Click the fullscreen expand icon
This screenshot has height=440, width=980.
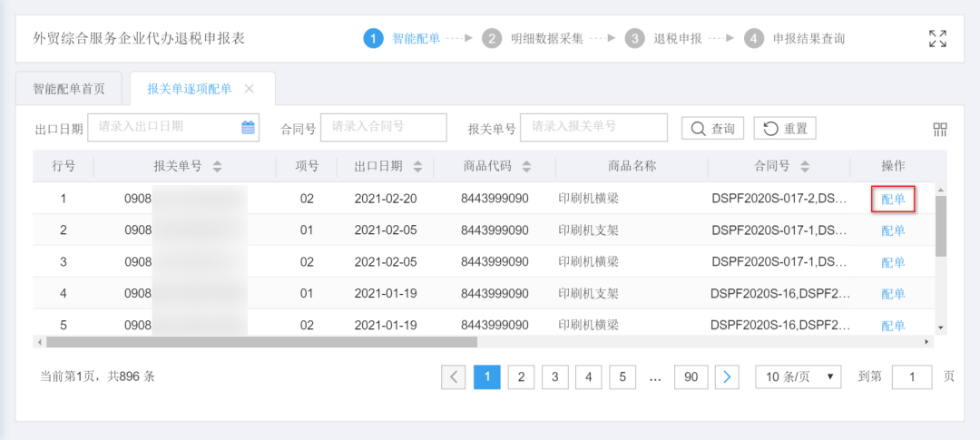coord(938,38)
